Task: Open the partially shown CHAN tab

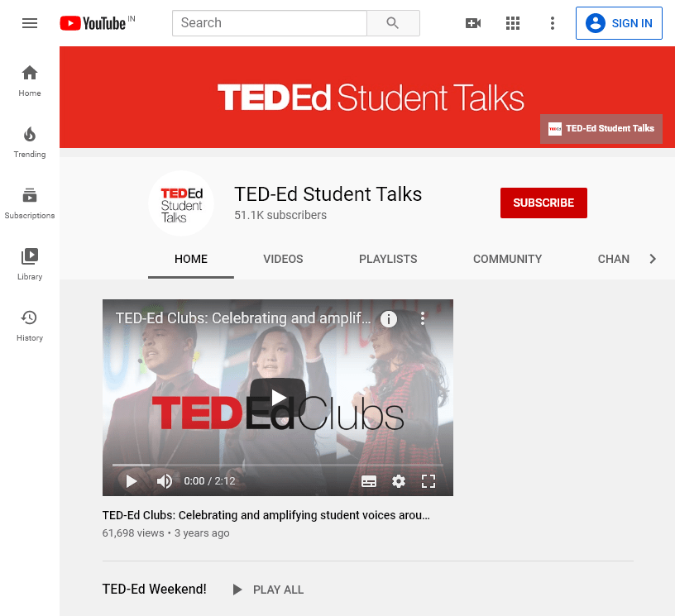Action: point(614,259)
